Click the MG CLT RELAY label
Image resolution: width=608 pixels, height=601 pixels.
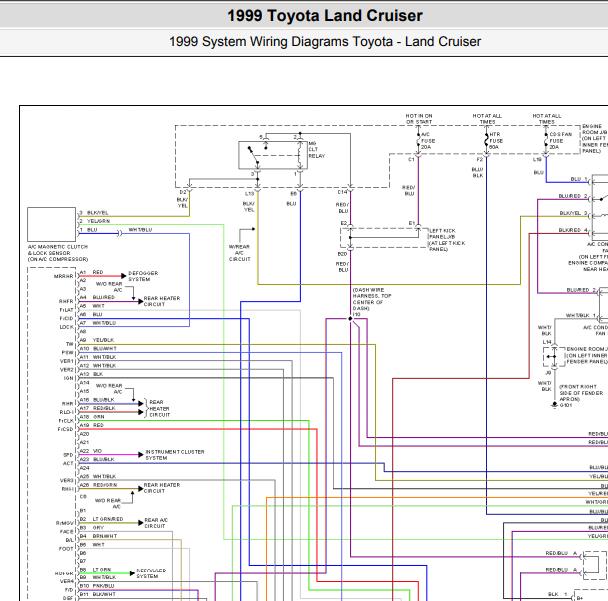coord(317,150)
